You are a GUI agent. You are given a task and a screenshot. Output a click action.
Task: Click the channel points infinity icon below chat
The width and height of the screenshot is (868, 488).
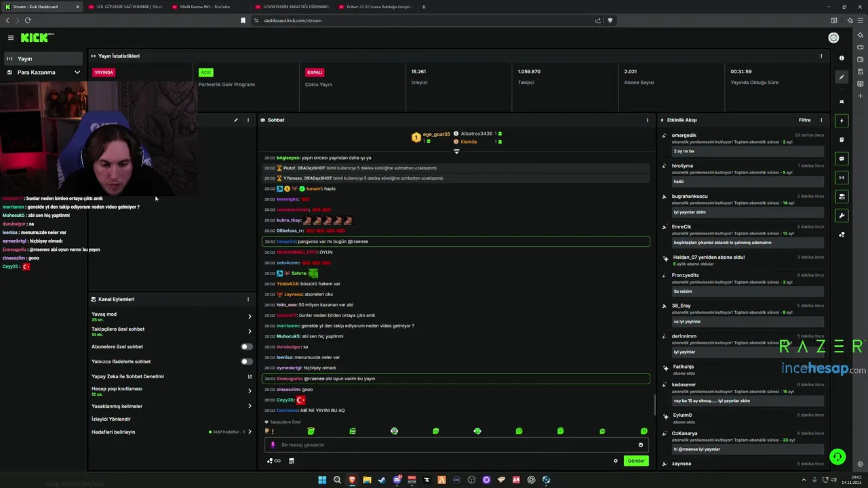click(x=273, y=461)
